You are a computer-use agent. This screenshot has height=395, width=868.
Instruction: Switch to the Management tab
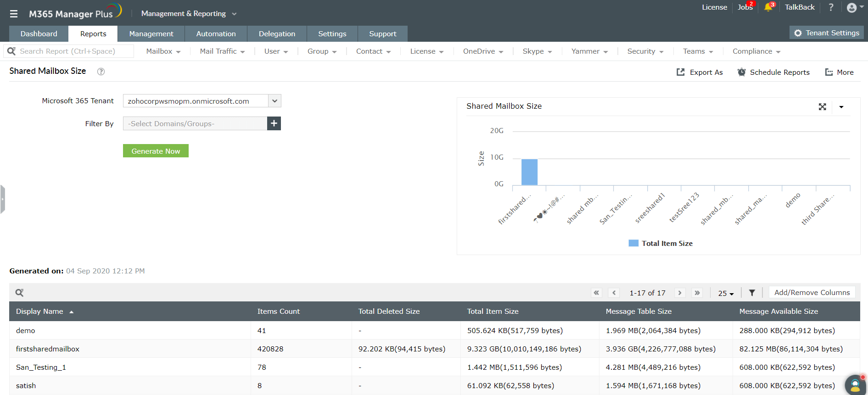pos(151,34)
